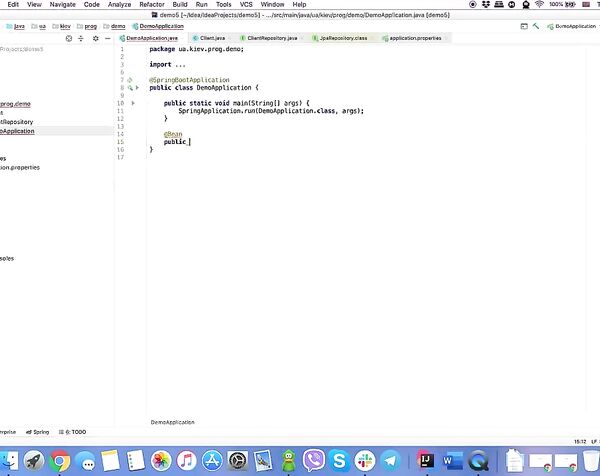This screenshot has height=476, width=600.
Task: Switch to the application.properties tab
Action: click(x=415, y=37)
